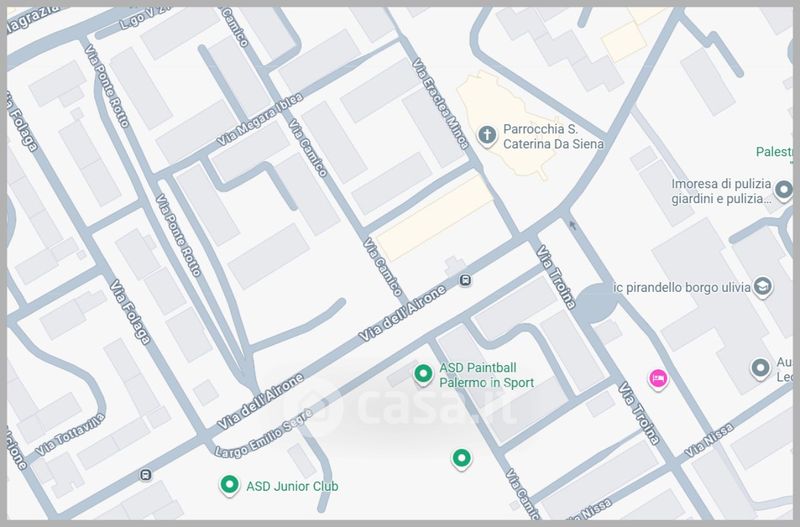Click the roundabout circle on Via Troina

598,302
